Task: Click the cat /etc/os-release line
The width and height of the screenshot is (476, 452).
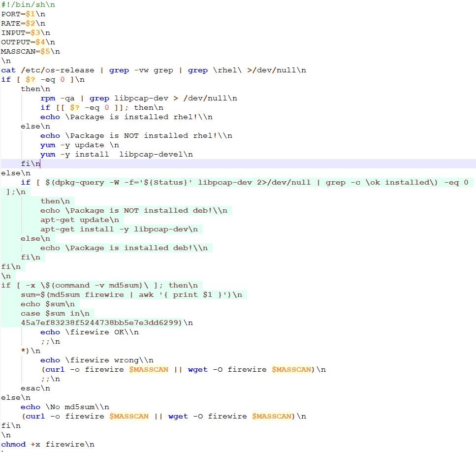Action: pyautogui.click(x=154, y=70)
